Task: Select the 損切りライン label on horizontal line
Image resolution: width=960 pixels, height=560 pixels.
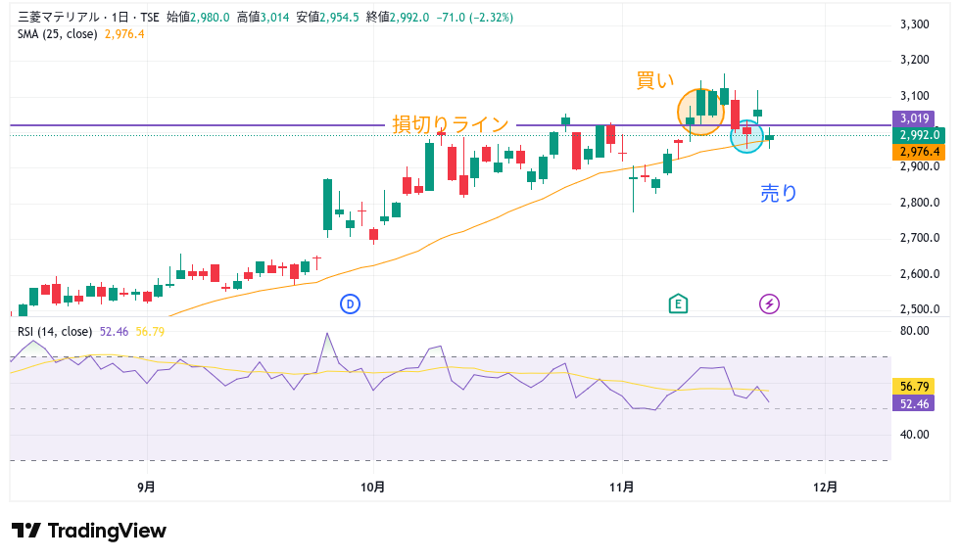Action: pyautogui.click(x=451, y=124)
